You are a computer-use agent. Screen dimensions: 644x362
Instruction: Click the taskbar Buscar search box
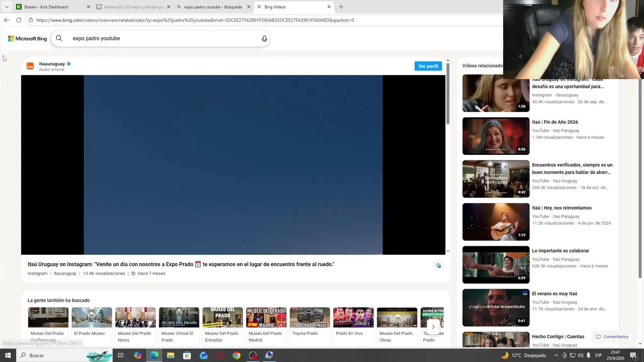click(65, 355)
